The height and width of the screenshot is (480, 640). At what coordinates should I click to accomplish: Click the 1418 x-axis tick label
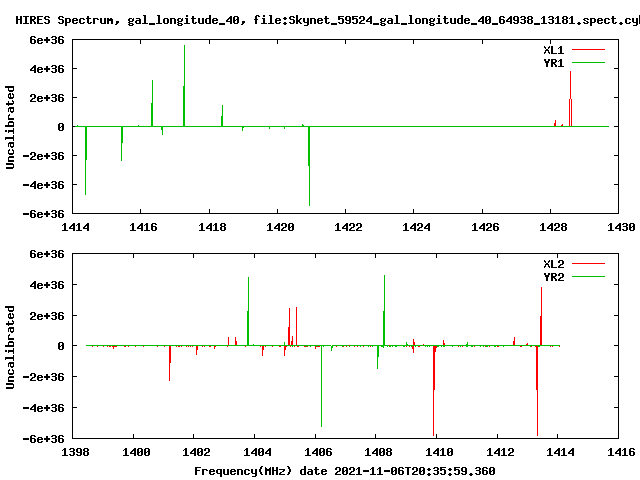coord(212,227)
